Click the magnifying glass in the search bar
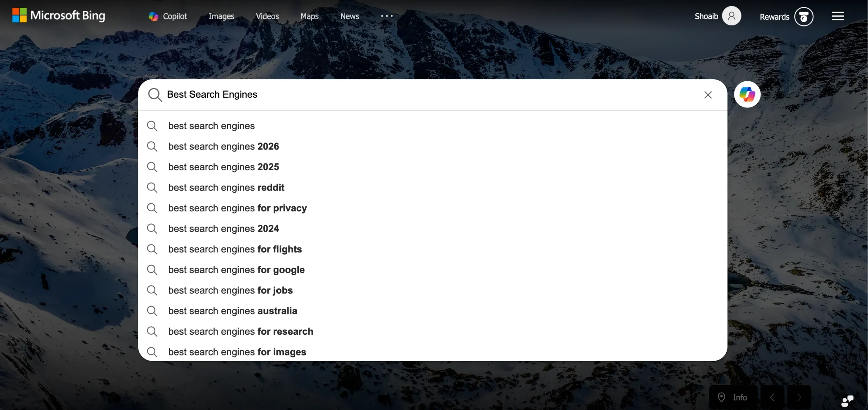The width and height of the screenshot is (868, 410). [x=155, y=95]
